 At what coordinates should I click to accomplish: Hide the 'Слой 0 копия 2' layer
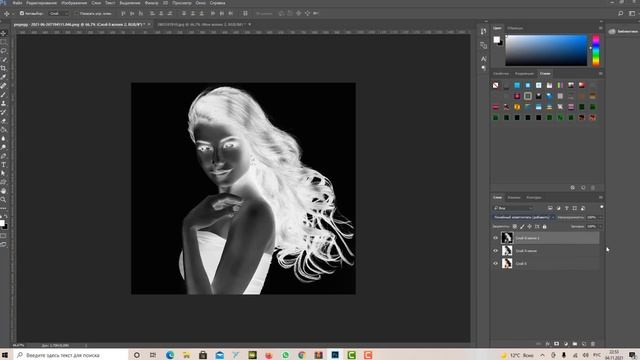(x=496, y=238)
